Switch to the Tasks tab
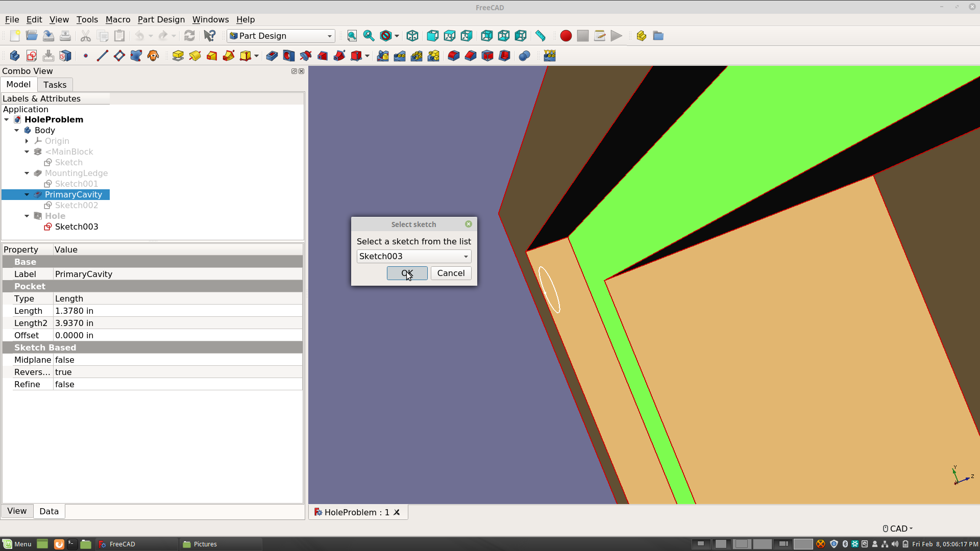 click(55, 85)
